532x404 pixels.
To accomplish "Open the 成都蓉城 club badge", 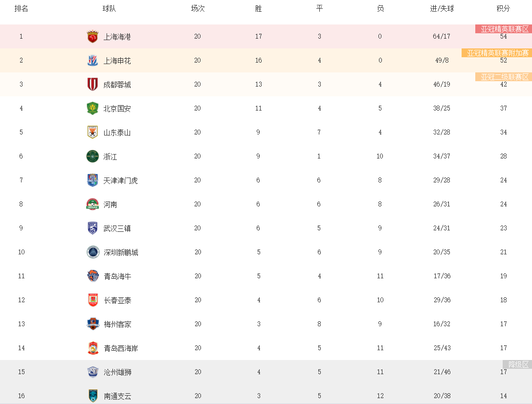I will click(x=92, y=84).
